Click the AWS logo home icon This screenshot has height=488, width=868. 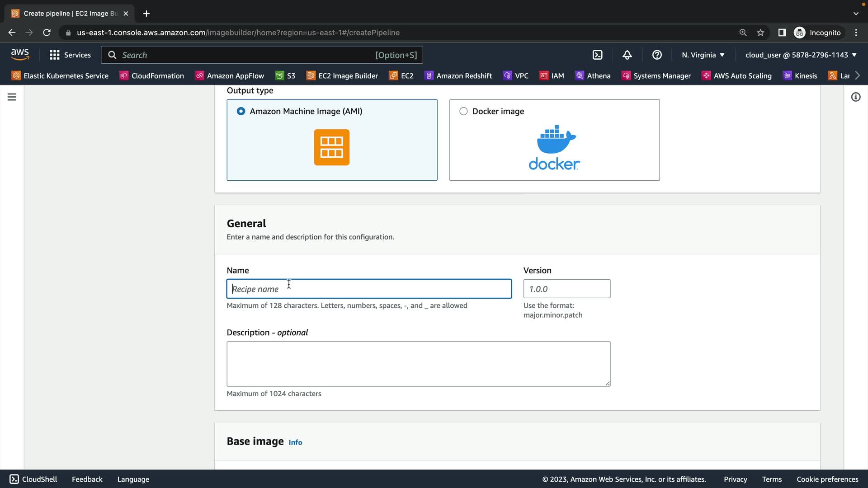click(20, 55)
